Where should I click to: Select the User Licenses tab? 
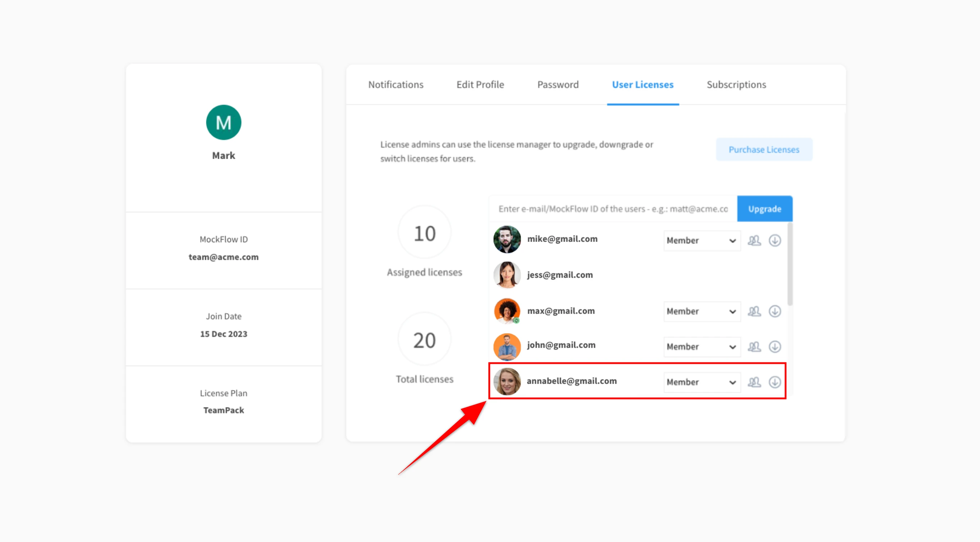tap(643, 85)
